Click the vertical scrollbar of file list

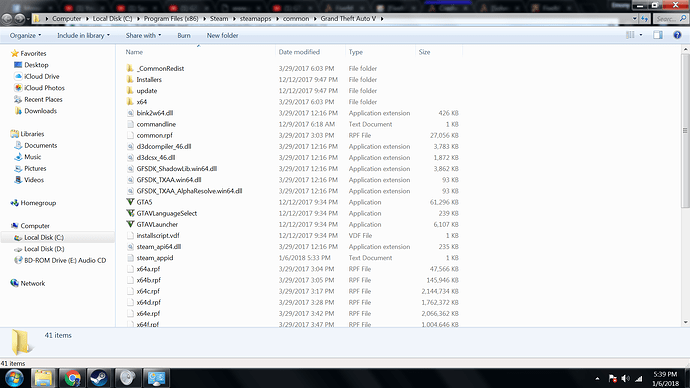click(685, 185)
